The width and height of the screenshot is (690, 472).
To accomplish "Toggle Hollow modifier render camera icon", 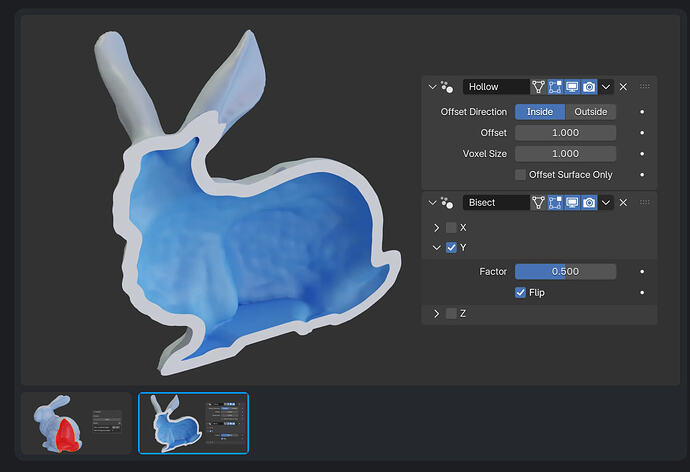I will point(589,87).
